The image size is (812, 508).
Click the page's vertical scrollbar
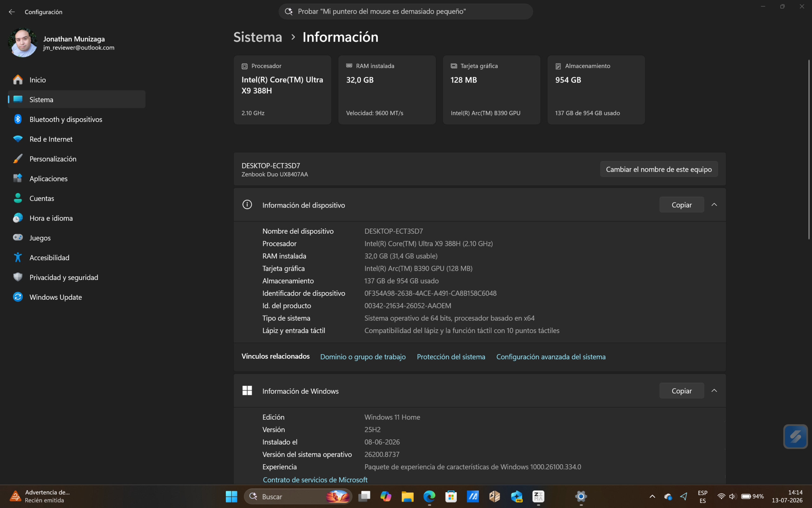point(809,150)
